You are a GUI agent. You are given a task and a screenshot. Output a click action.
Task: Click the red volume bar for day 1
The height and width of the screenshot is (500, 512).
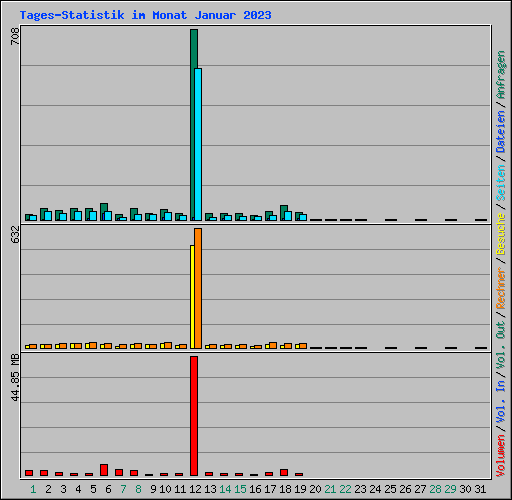click(29, 473)
